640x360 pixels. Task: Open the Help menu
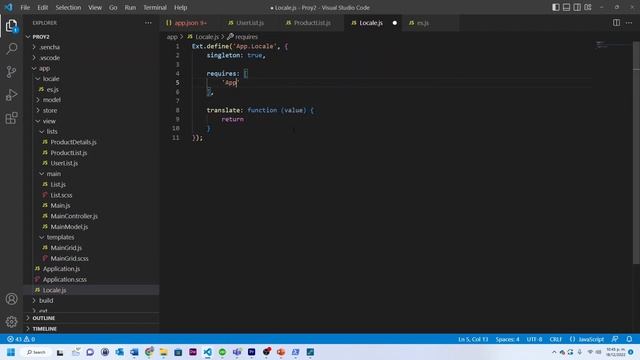(x=180, y=7)
